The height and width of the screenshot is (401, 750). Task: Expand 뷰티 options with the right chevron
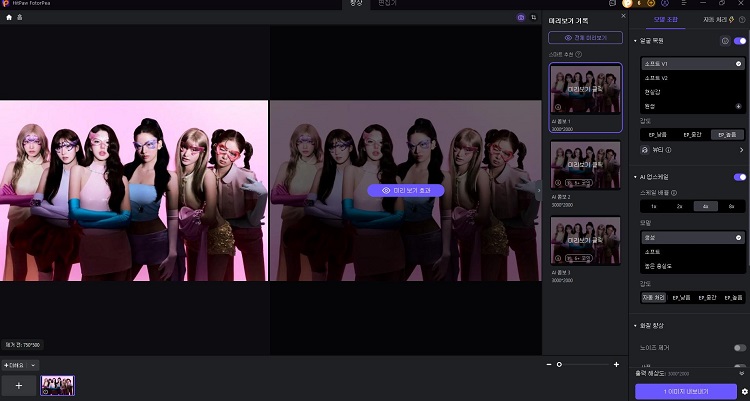pos(741,150)
